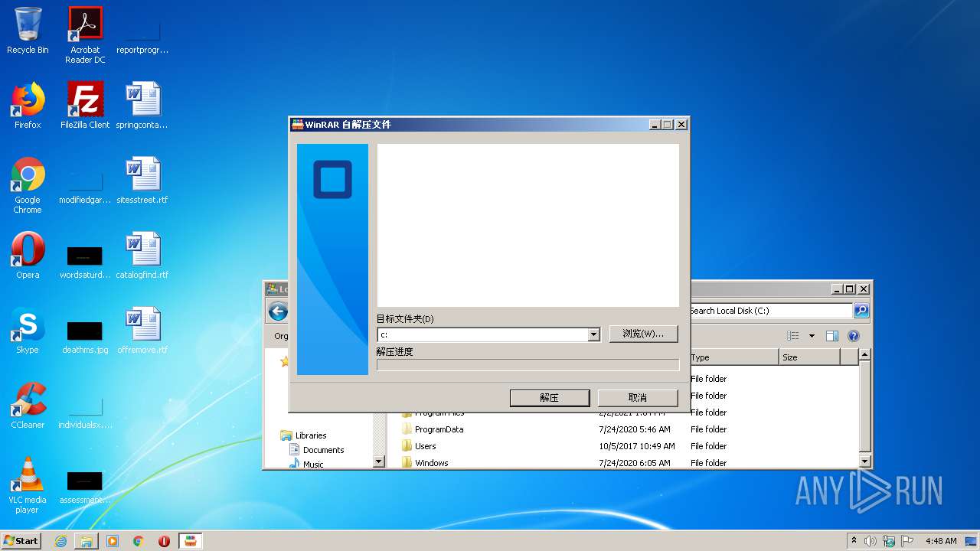Click the Action Center flag icon
This screenshot has width=980, height=551.
[x=907, y=541]
